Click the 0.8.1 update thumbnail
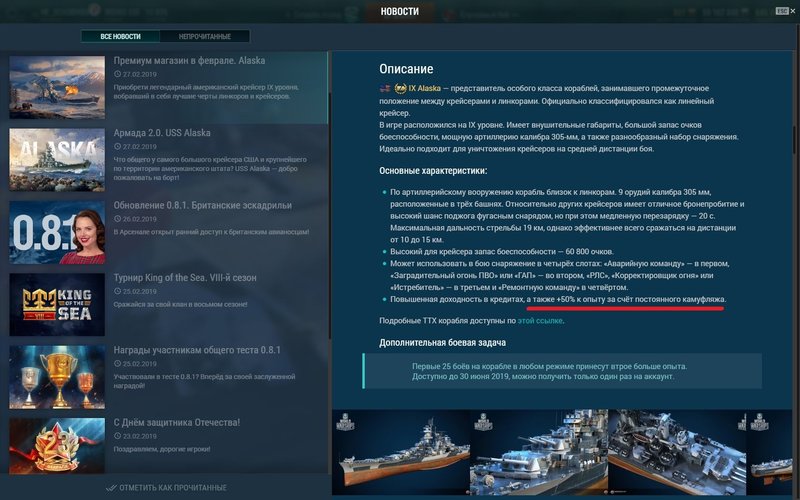 click(57, 232)
